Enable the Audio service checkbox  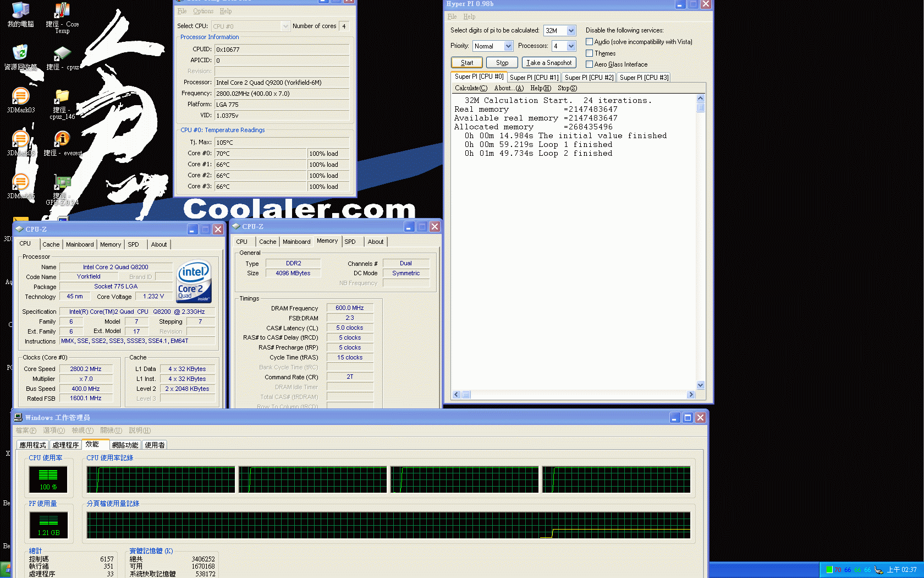click(589, 42)
